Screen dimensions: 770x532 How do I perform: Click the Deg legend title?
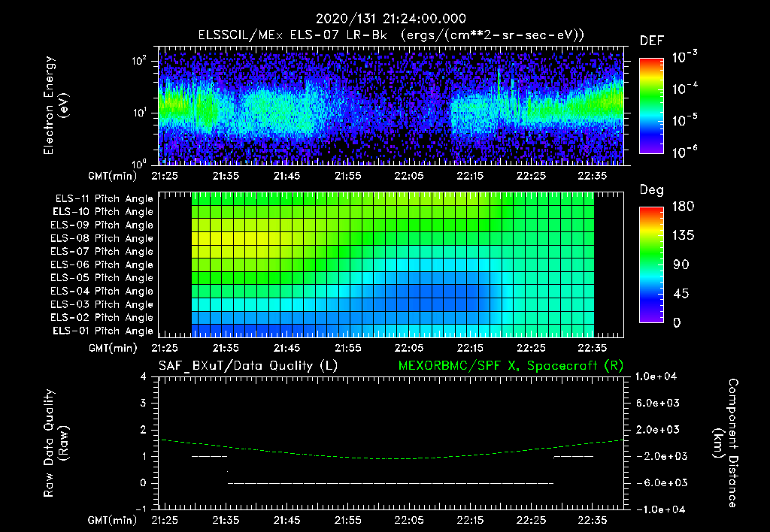(651, 190)
